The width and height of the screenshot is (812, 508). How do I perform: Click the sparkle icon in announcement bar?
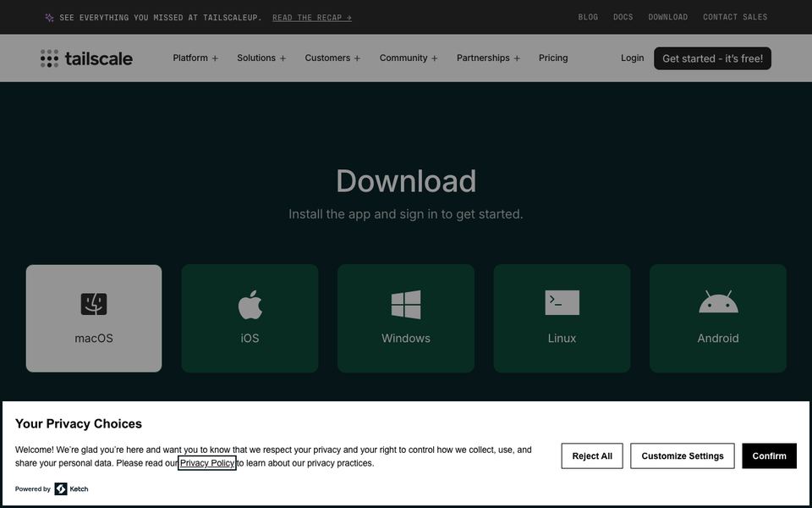tap(49, 18)
